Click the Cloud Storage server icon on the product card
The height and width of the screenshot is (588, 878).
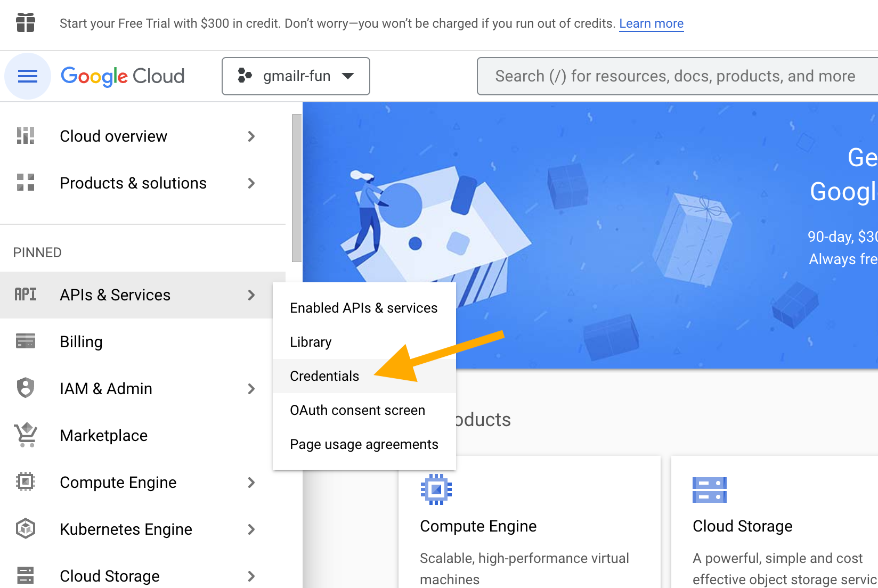point(709,489)
